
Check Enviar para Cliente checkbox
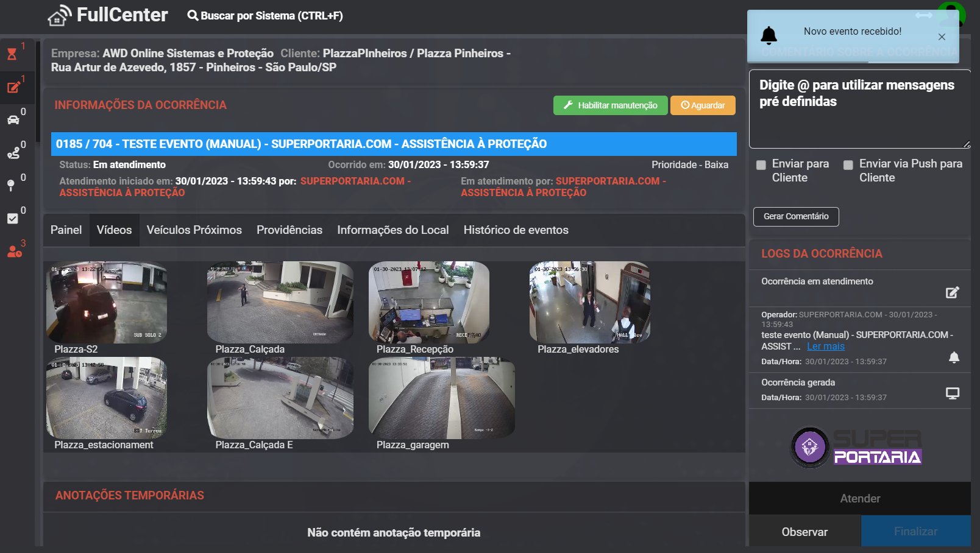(x=761, y=165)
